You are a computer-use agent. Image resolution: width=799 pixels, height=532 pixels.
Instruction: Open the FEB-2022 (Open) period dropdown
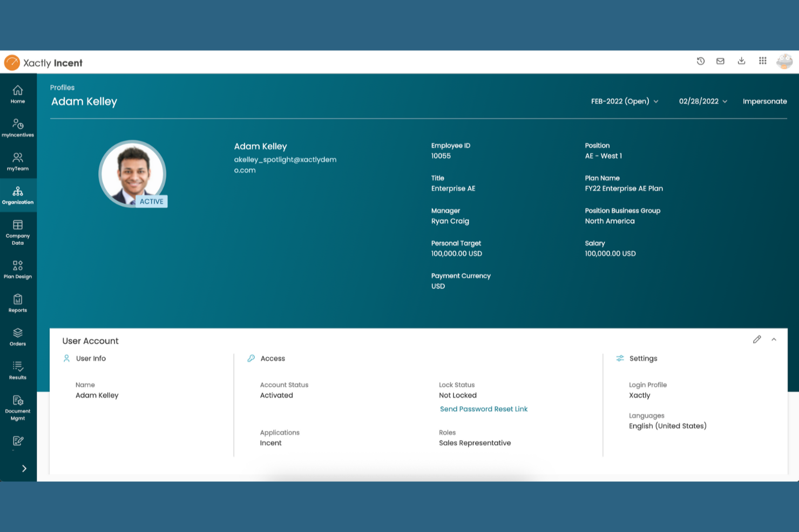(625, 101)
